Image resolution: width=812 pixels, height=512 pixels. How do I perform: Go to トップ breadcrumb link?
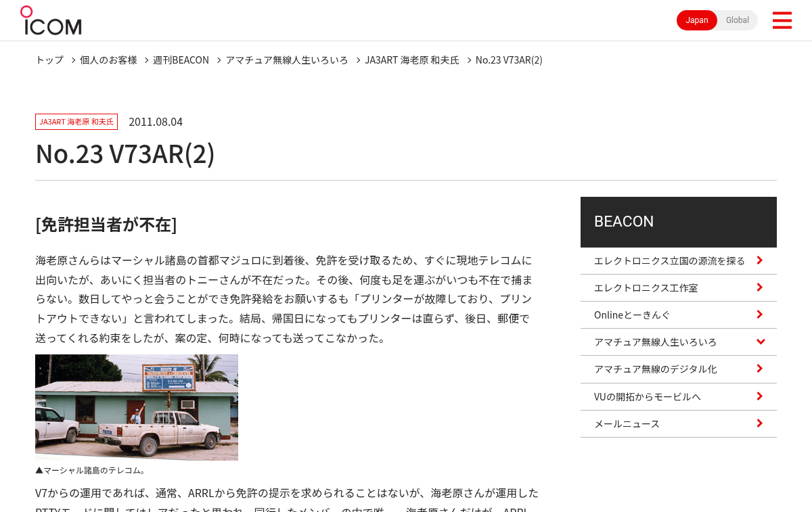coord(49,60)
